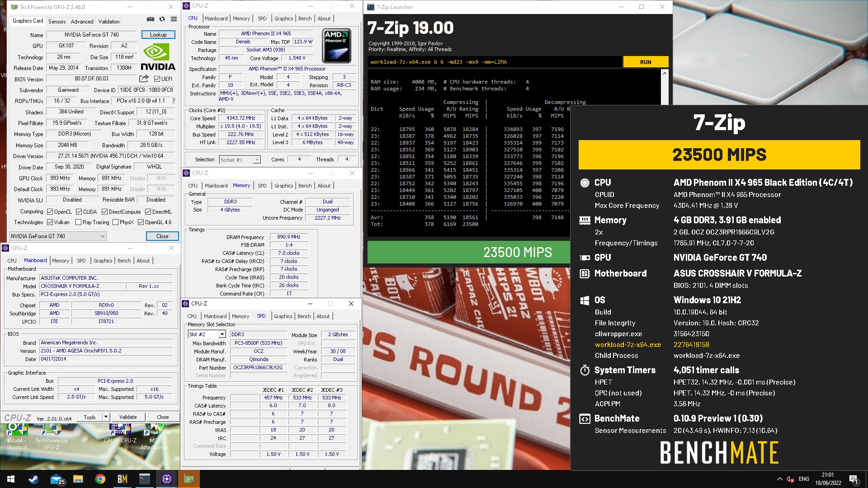
Task: Select the Graphics tab in CPU-Z Memory window
Action: click(x=283, y=186)
